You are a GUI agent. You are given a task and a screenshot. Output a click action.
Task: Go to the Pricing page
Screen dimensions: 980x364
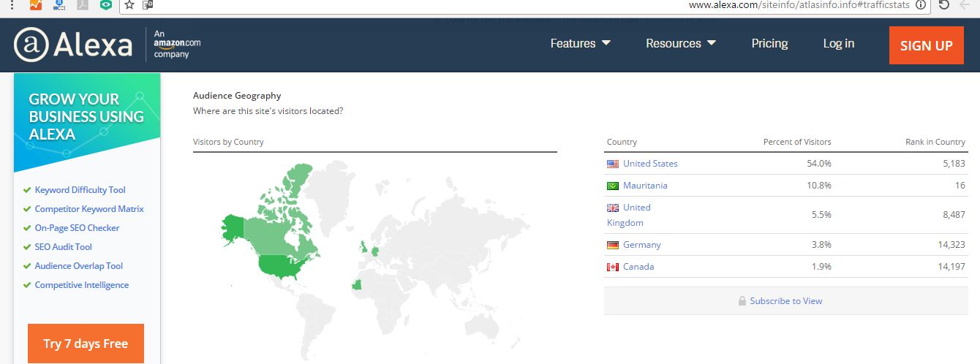coord(769,44)
